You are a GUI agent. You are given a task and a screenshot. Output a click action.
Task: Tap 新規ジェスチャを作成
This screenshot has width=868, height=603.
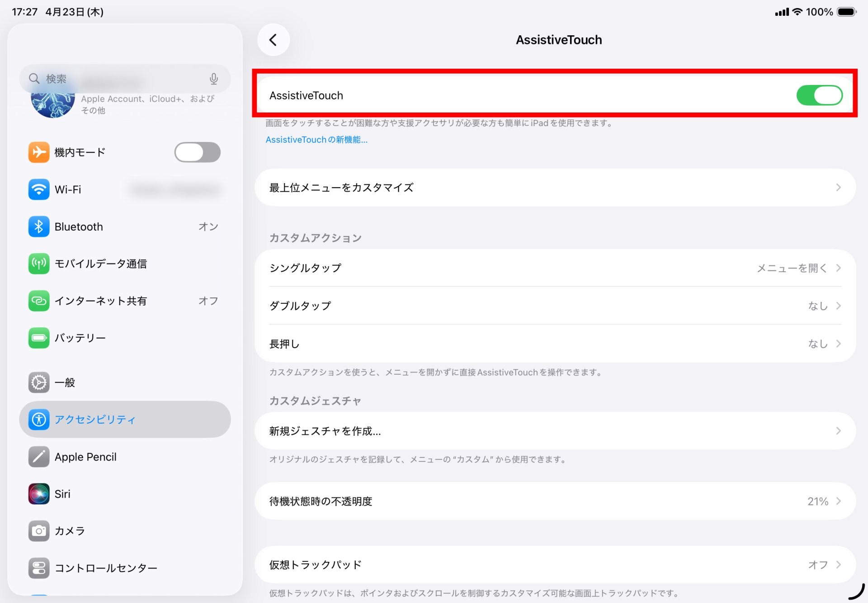coord(554,431)
